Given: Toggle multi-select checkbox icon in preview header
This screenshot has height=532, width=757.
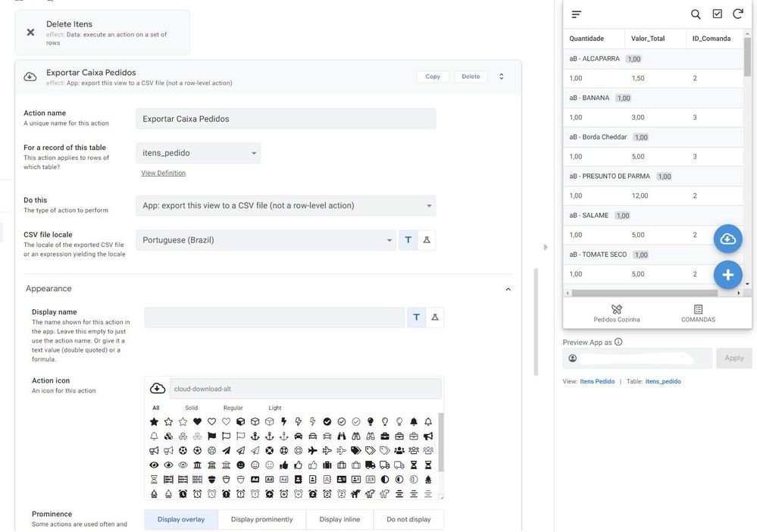Looking at the screenshot, I should [x=718, y=14].
